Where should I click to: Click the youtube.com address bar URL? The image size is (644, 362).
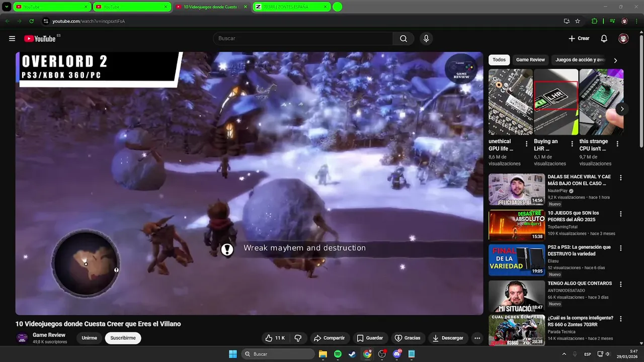pos(89,21)
